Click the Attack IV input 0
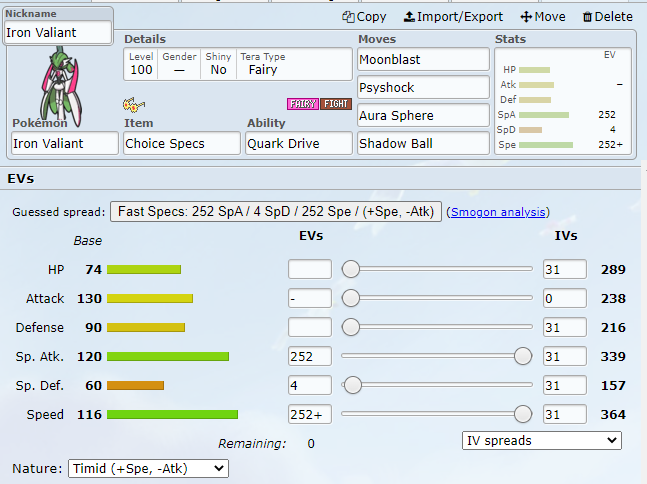The image size is (647, 484). pyautogui.click(x=564, y=298)
